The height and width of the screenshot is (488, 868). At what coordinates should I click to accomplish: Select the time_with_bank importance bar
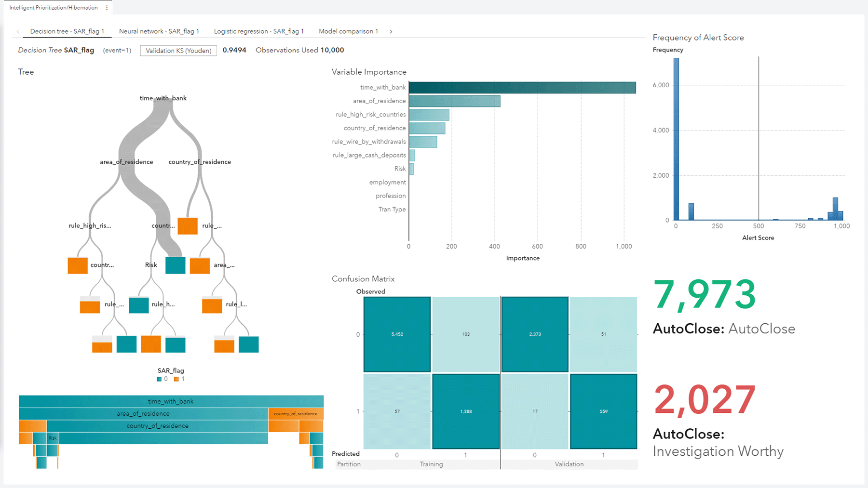pyautogui.click(x=522, y=87)
